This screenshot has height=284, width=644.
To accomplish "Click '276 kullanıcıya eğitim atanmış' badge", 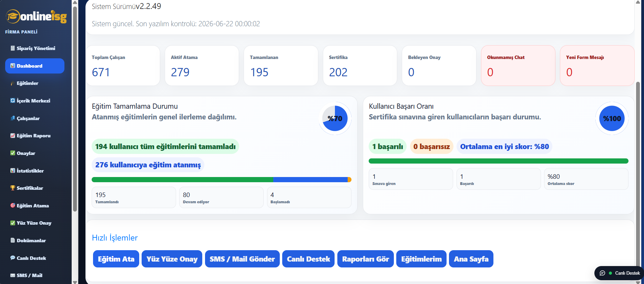I will pos(148,165).
